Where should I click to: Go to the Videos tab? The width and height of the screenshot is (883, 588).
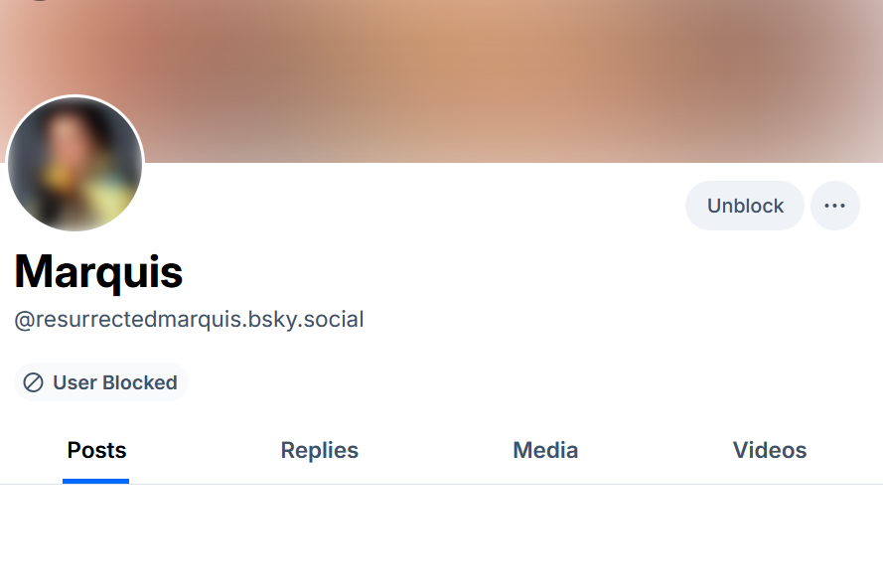769,450
